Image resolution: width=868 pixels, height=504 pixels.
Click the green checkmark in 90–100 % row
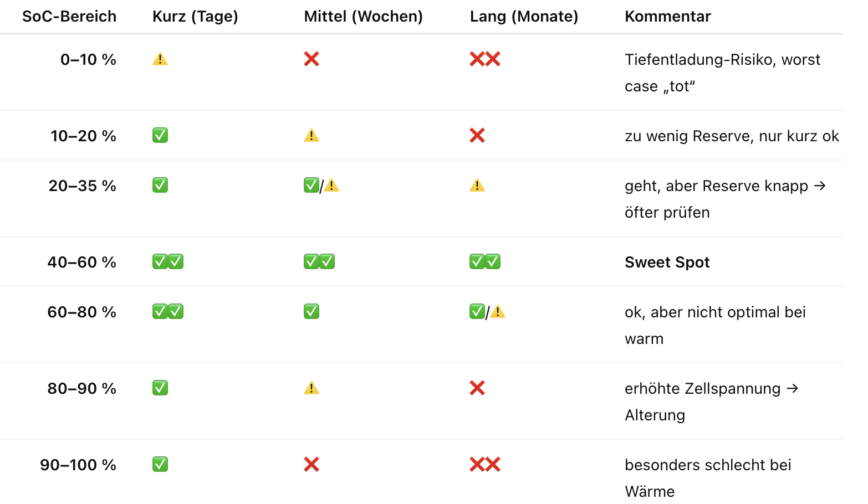click(x=160, y=464)
